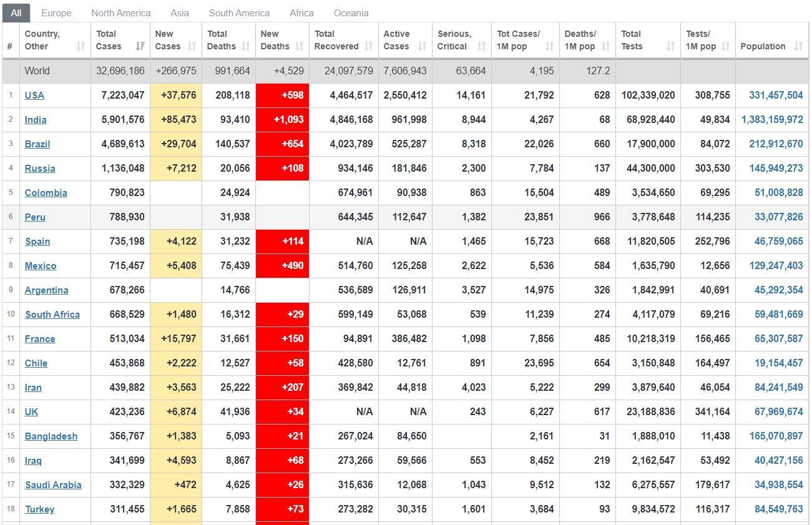The width and height of the screenshot is (812, 525).
Task: Click the red +1,093 New Deaths cell
Action: point(282,120)
